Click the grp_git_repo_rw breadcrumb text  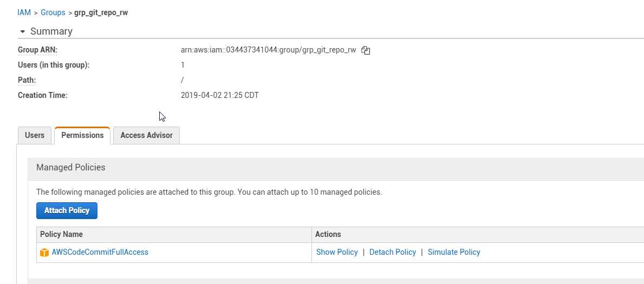click(x=101, y=12)
